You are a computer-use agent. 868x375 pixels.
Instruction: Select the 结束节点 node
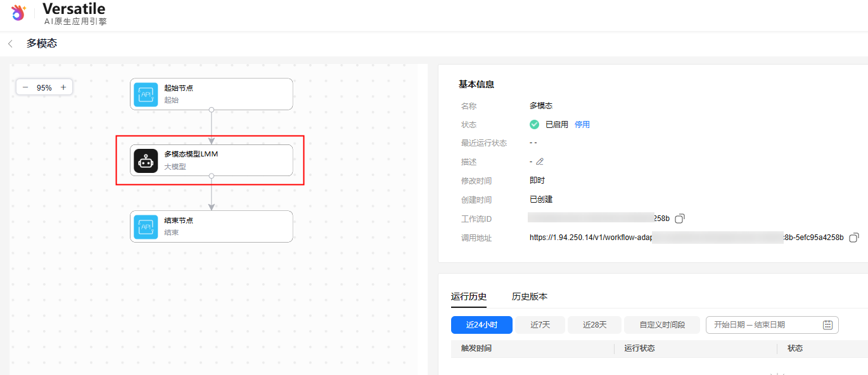[212, 226]
